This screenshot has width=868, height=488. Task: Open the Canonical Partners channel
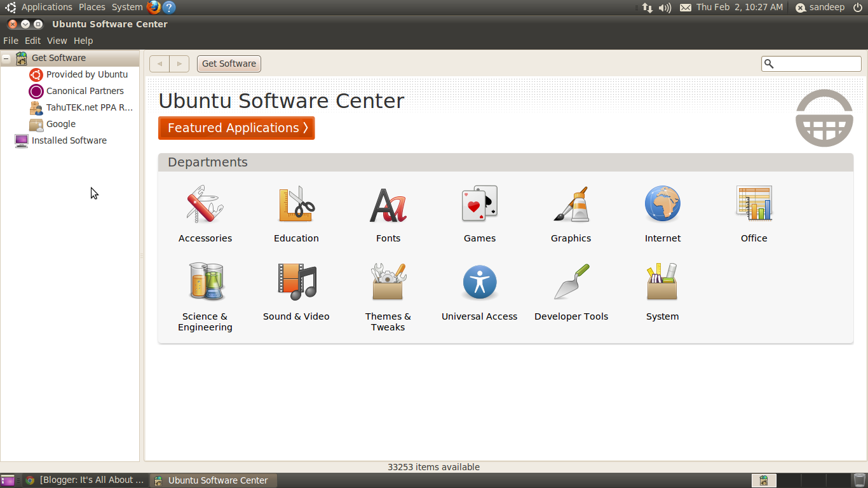pos(85,91)
